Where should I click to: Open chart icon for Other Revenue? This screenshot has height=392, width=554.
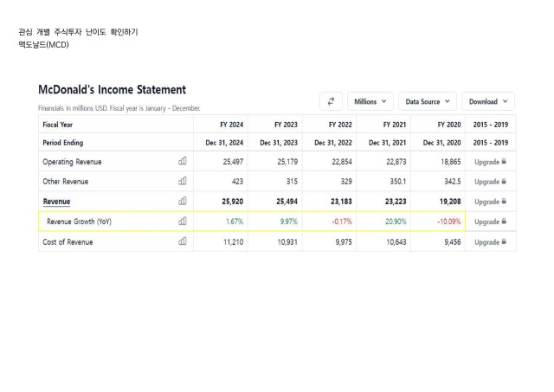(x=183, y=181)
